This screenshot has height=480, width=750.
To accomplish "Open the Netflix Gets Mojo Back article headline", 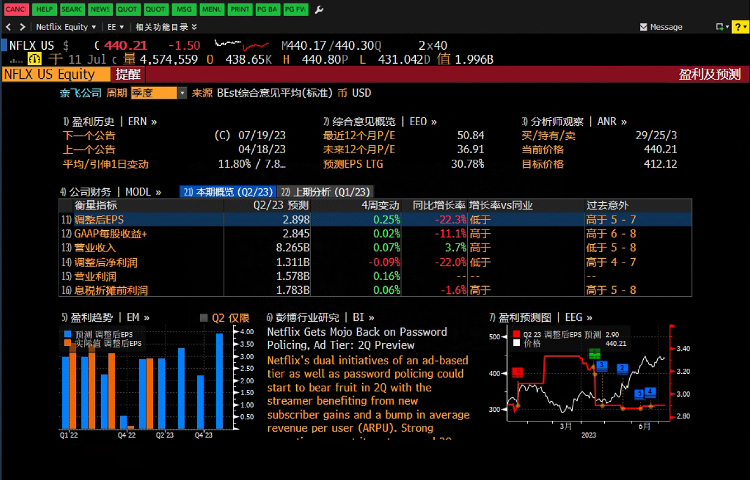I will tap(357, 338).
